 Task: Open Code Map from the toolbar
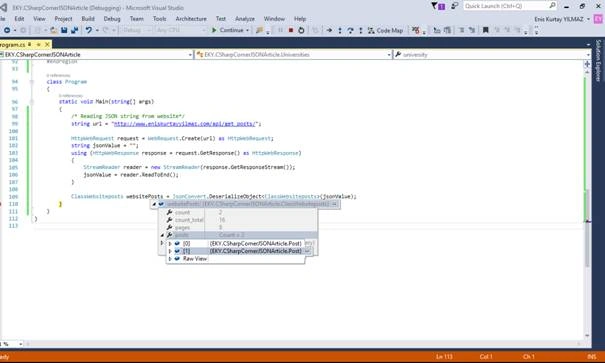pos(385,30)
